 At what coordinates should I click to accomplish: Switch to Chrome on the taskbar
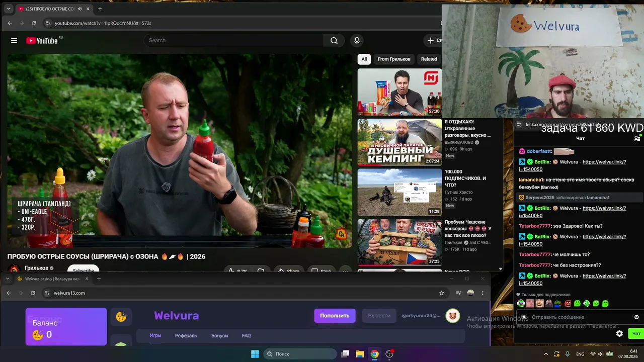pos(374,354)
